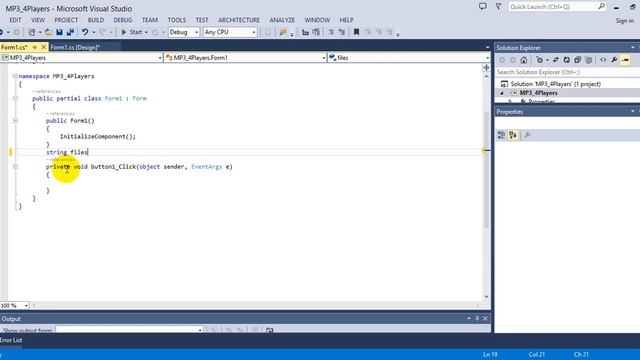Open the TOOLS menu
The width and height of the screenshot is (640, 360).
coord(176,20)
